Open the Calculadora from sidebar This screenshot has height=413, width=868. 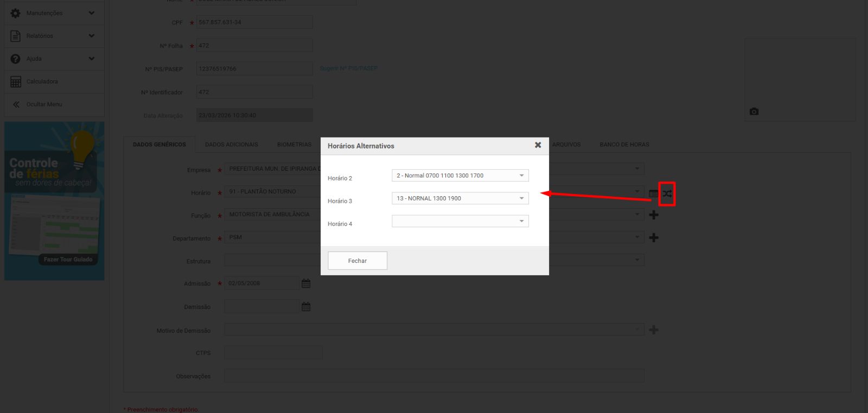(x=42, y=82)
